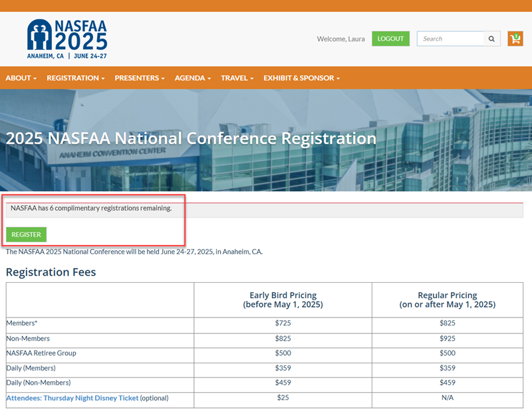Select the conference date and location sentence
This screenshot has width=532, height=410.
(134, 252)
